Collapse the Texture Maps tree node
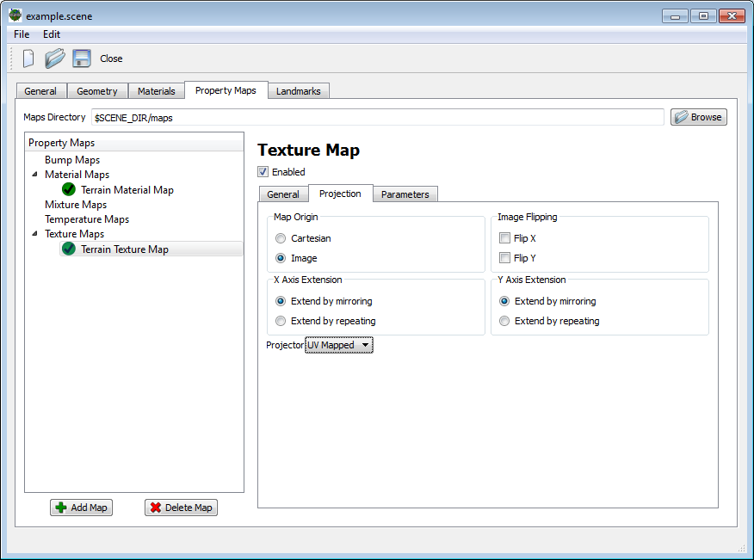This screenshot has width=754, height=560. 36,234
